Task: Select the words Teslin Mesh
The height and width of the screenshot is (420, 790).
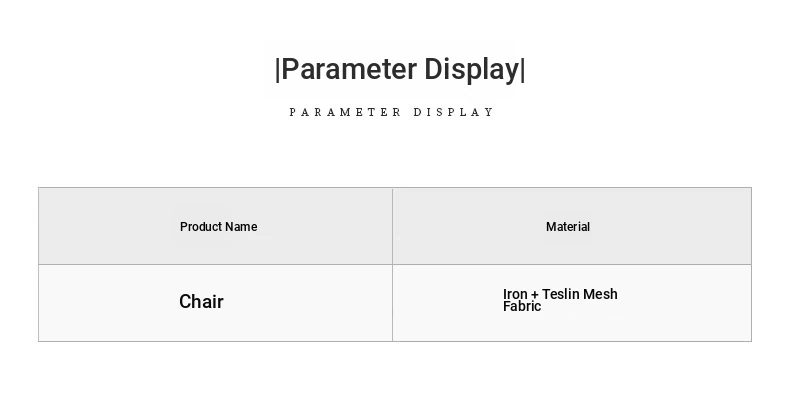Action: click(580, 294)
